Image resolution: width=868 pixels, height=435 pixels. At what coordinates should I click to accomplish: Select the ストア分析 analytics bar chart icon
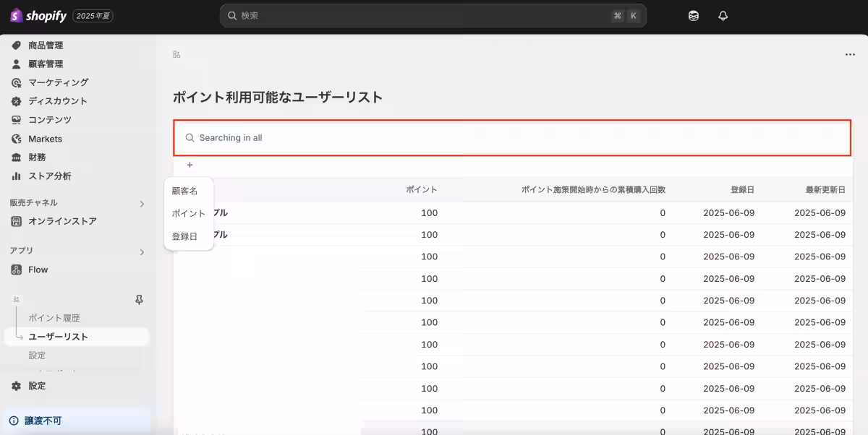(16, 176)
